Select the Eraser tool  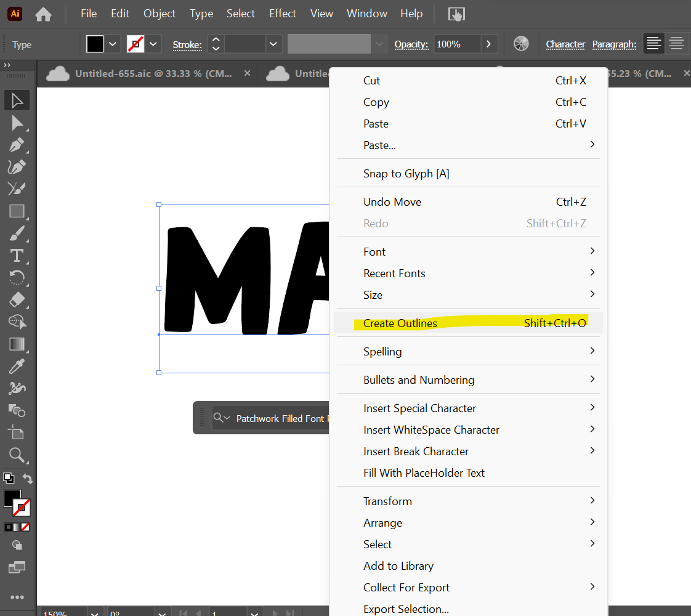click(17, 300)
